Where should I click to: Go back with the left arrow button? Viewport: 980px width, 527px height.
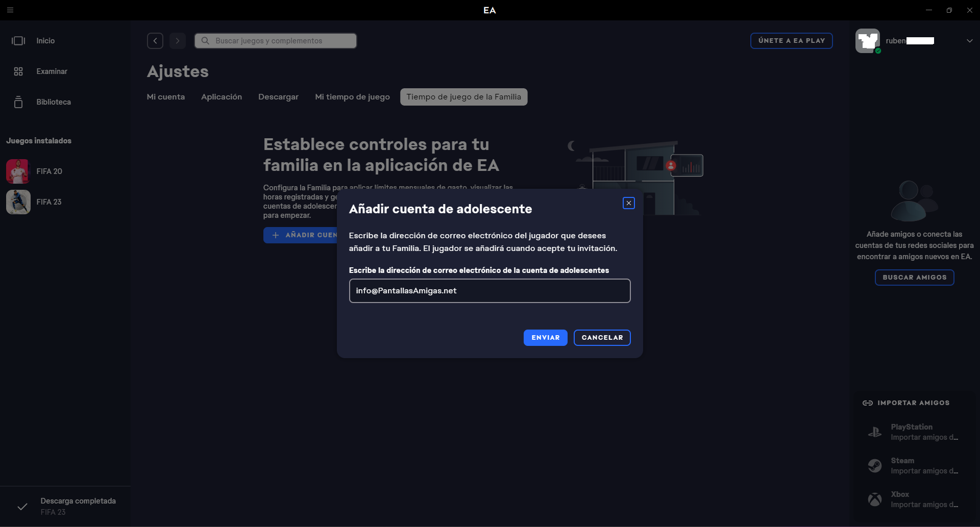pos(155,41)
